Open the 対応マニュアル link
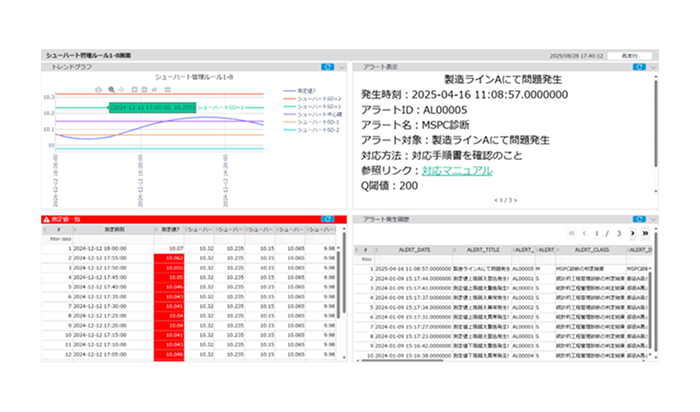The image size is (700, 412). [457, 171]
